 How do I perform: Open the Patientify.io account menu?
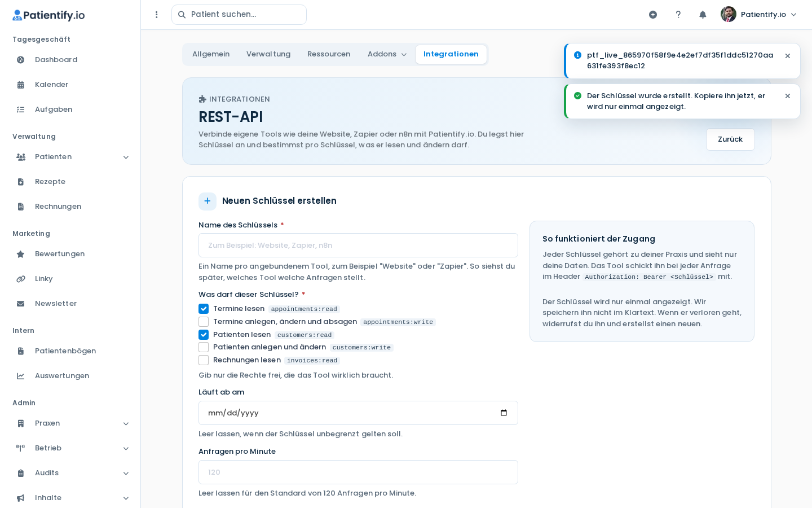[x=759, y=15]
